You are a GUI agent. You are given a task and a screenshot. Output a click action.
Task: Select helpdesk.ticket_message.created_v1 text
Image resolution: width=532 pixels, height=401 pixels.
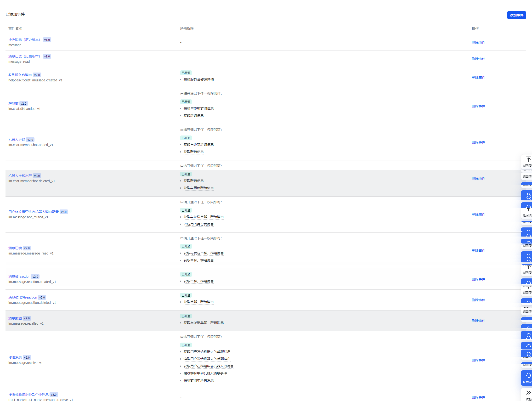35,80
